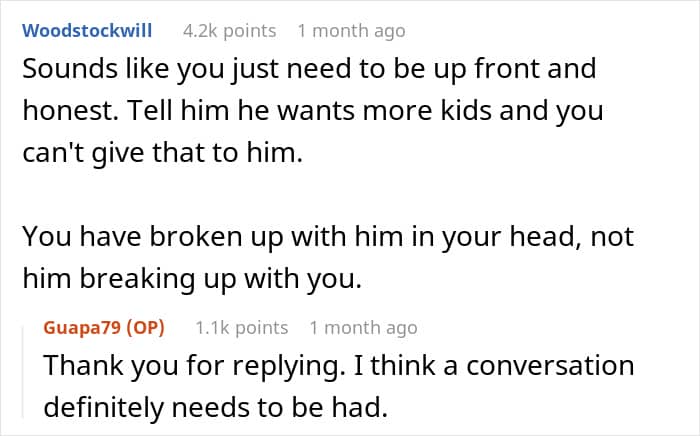The image size is (700, 436).
Task: Click the text "him breaking up with you."
Action: pyautogui.click(x=192, y=278)
